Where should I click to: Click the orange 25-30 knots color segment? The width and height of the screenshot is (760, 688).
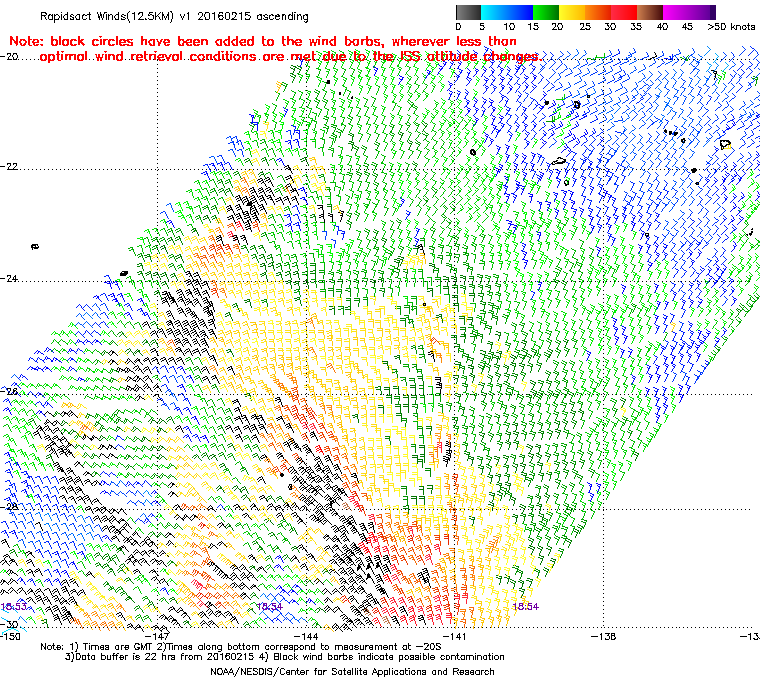point(598,12)
